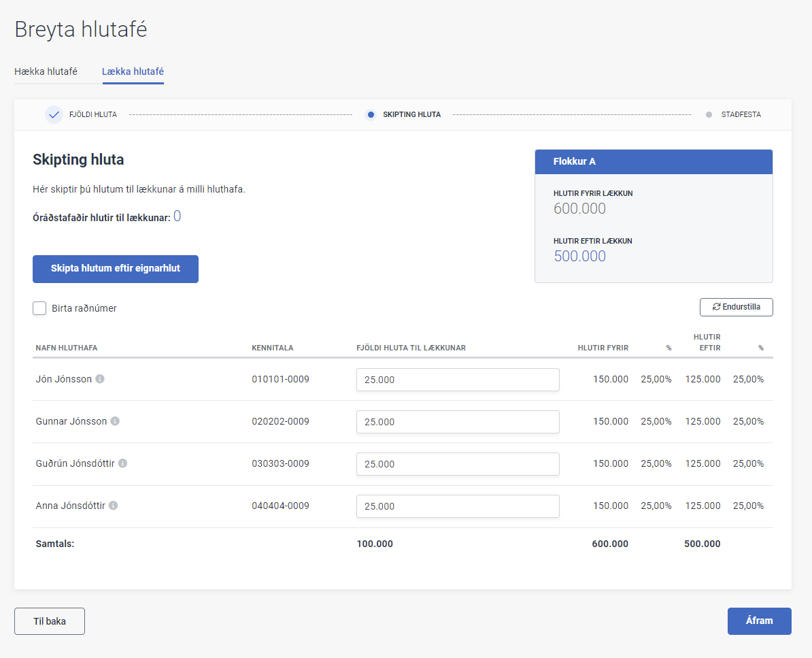Enable the Birta raðnúmer checkbox
The width and height of the screenshot is (812, 658).
[39, 308]
